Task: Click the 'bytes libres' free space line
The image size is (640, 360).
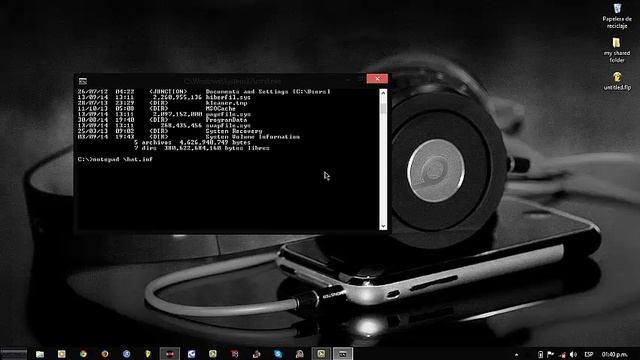Action: coord(202,149)
